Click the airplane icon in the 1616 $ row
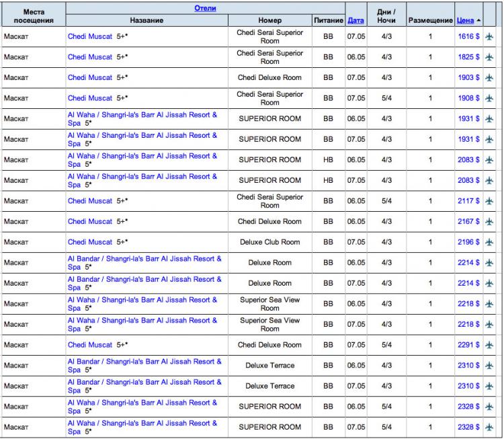The height and width of the screenshot is (439, 504). click(x=489, y=36)
